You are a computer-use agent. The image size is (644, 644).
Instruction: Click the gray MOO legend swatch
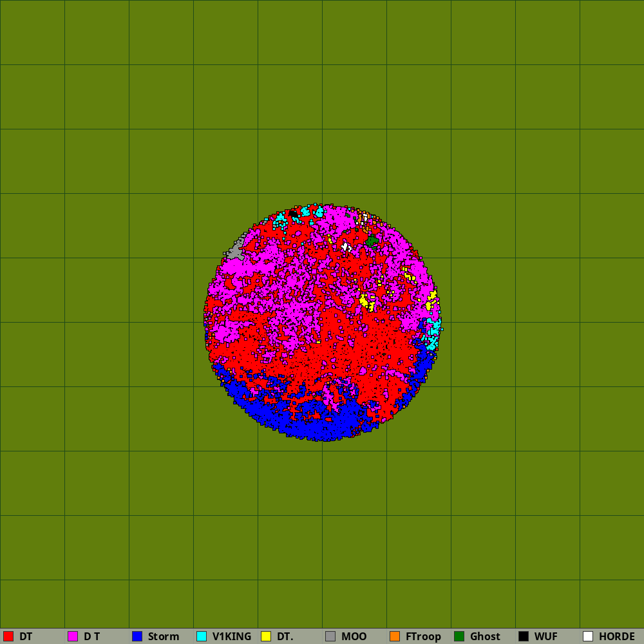[x=330, y=636]
